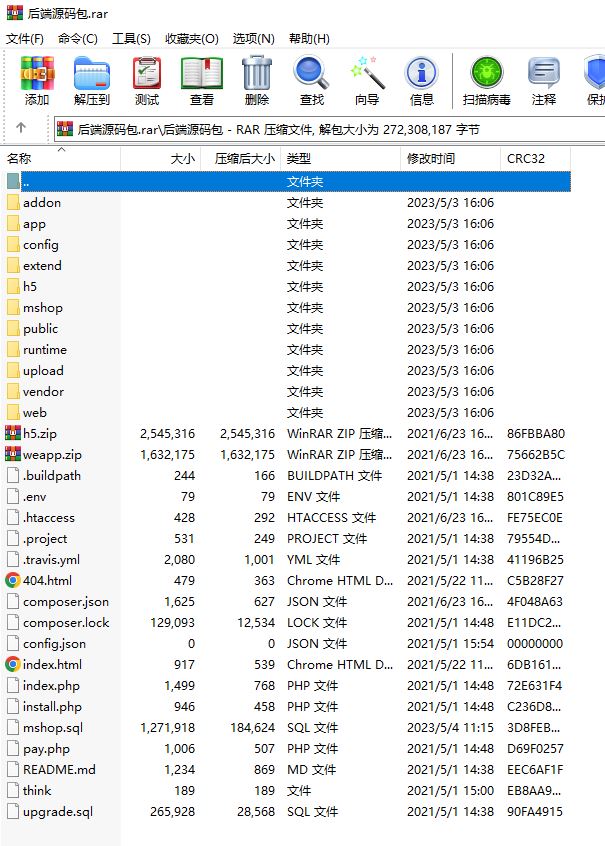Click the 删除 (Delete) trash icon
The height and width of the screenshot is (846, 605).
click(257, 80)
